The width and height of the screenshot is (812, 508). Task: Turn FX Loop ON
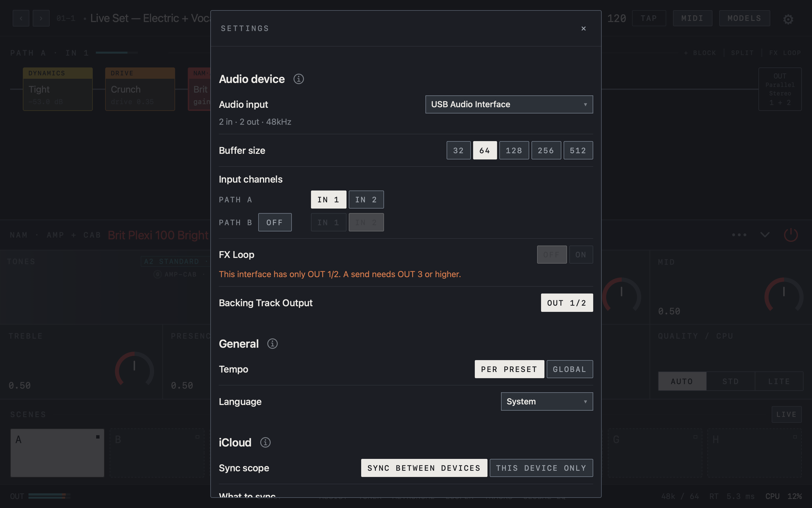[581, 255]
